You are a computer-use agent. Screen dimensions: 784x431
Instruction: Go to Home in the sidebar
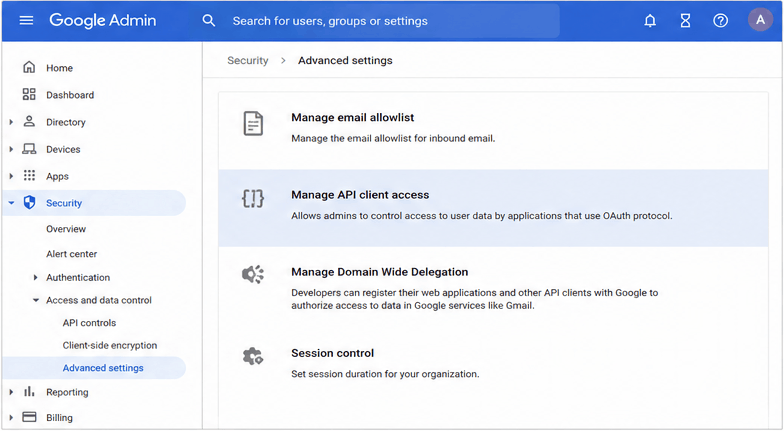point(60,68)
